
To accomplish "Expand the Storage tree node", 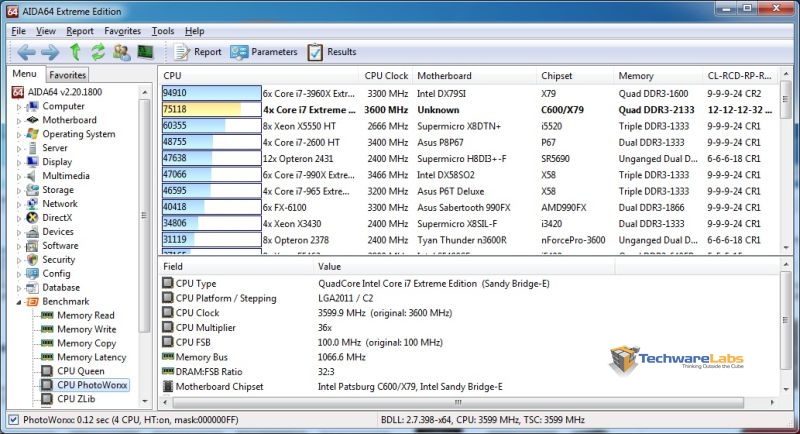I will [19, 190].
